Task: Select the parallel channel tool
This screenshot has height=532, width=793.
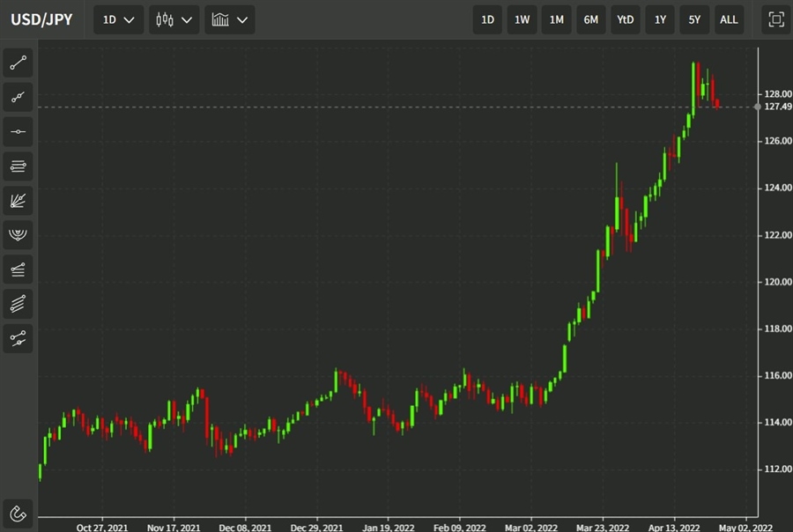Action: point(19,303)
